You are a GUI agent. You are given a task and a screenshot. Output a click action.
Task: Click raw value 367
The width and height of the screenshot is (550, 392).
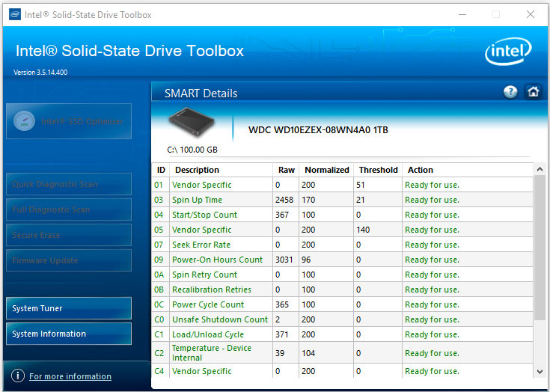[282, 215]
